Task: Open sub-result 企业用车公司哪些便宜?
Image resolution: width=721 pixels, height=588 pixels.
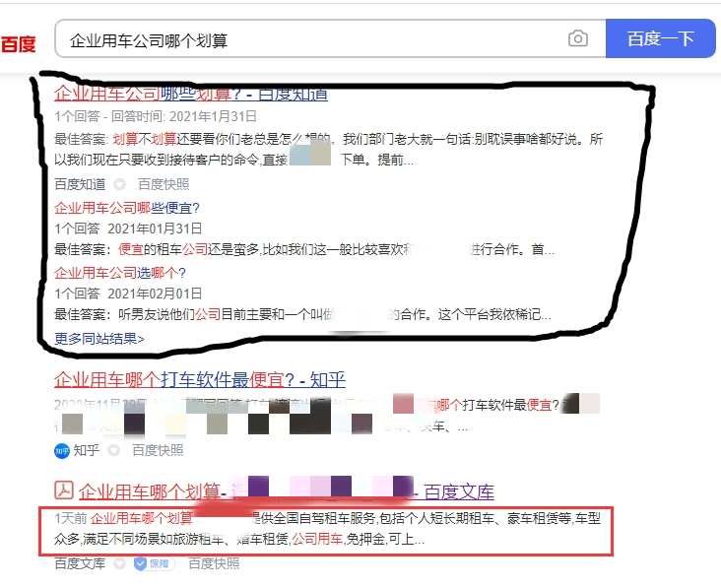Action: click(127, 208)
